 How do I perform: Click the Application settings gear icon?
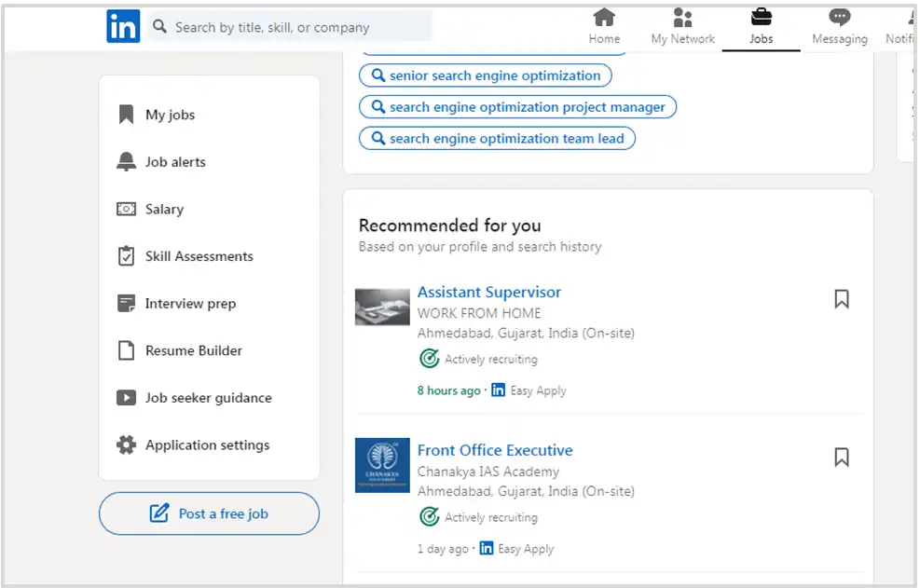point(126,444)
